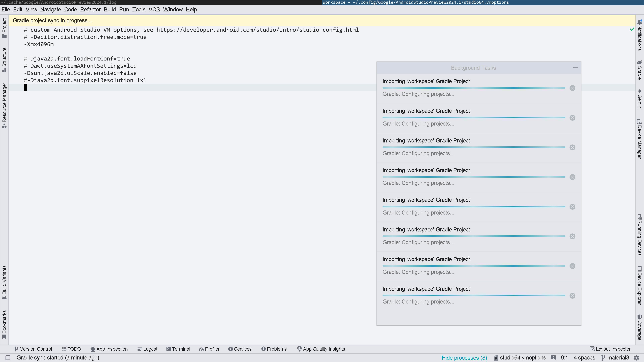Open the Profiler tool window
The image size is (644, 362).
click(209, 349)
